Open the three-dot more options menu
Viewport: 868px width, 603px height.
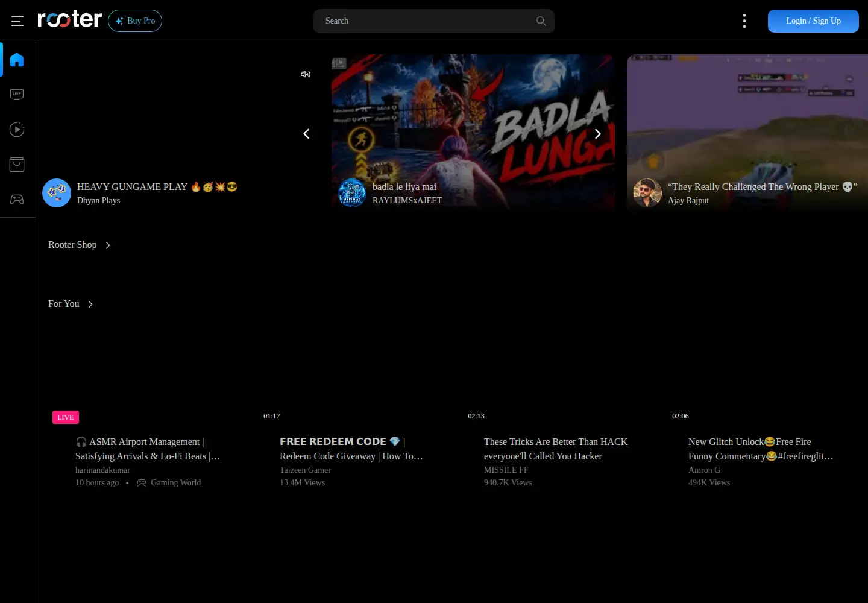pos(744,21)
